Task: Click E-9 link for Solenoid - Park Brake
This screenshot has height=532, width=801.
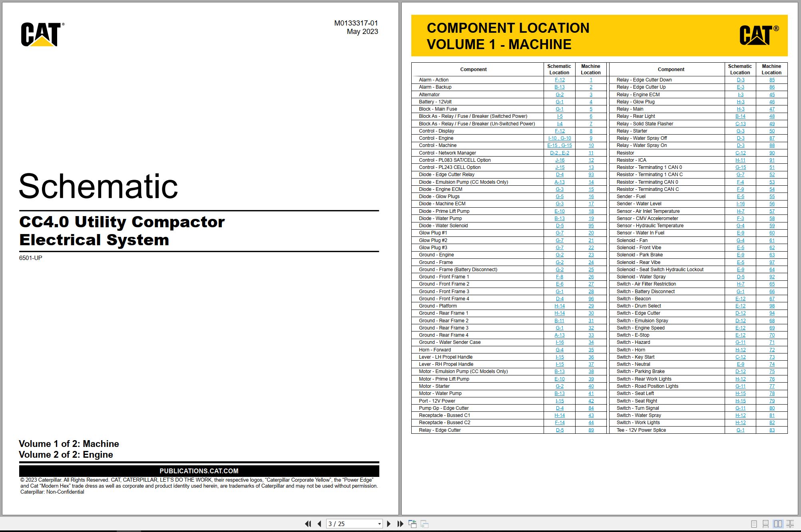Action: (x=740, y=255)
